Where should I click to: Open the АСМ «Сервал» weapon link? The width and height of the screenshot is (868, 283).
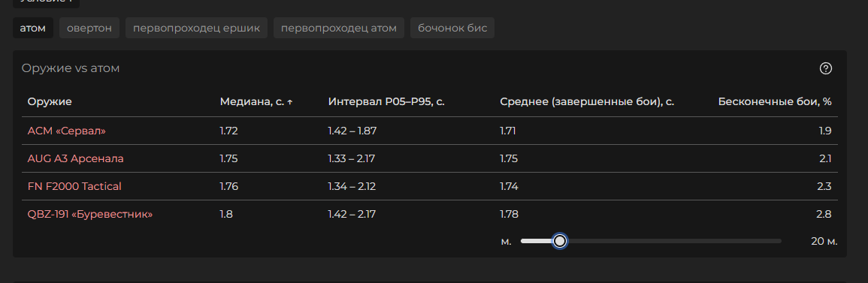[66, 131]
